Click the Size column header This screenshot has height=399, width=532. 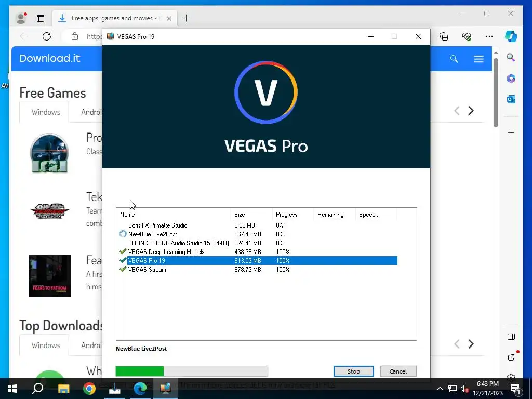[x=251, y=215]
